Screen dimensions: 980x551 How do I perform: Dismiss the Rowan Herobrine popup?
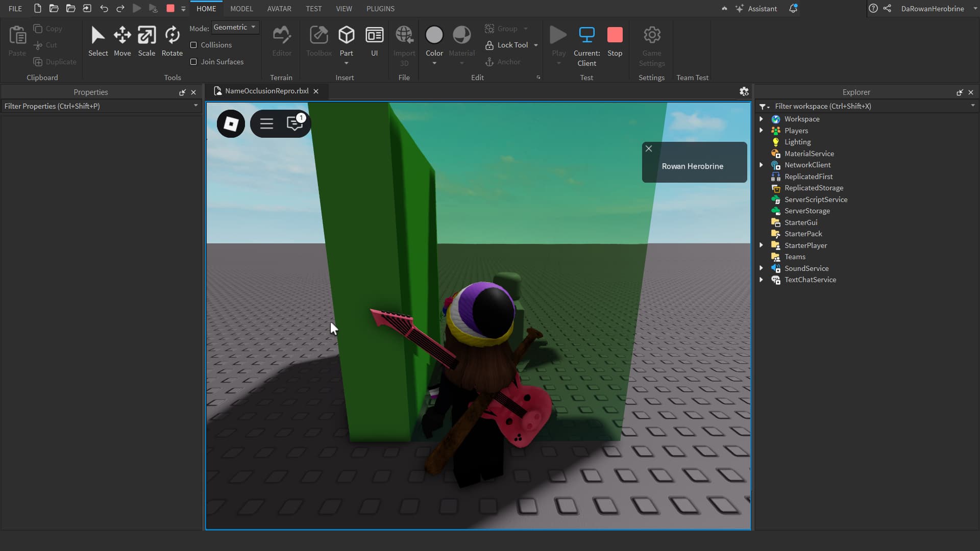point(649,148)
